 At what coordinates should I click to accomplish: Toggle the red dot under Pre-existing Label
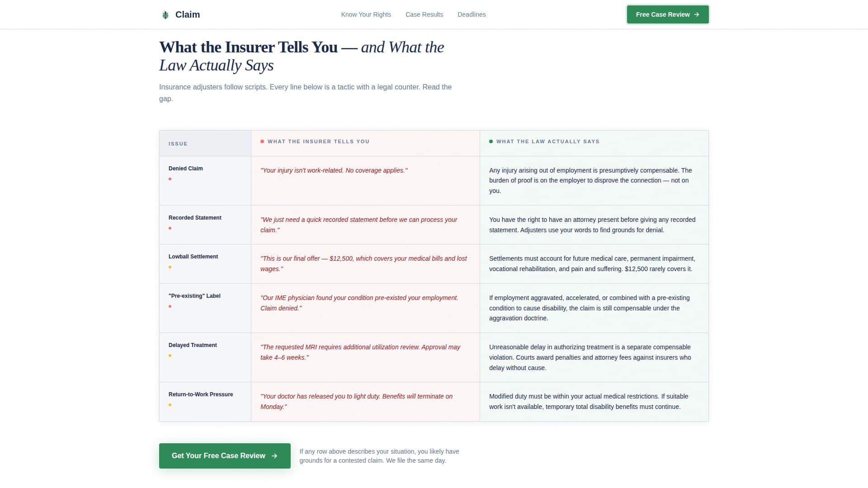click(170, 306)
